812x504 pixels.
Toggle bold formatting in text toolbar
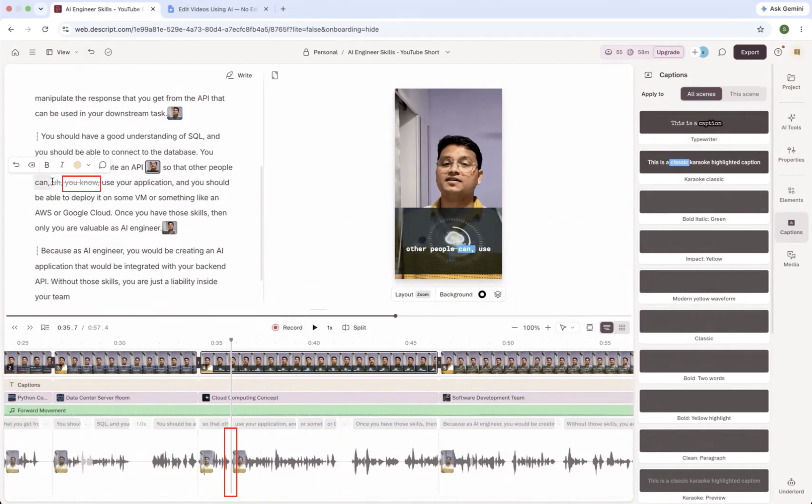click(47, 165)
